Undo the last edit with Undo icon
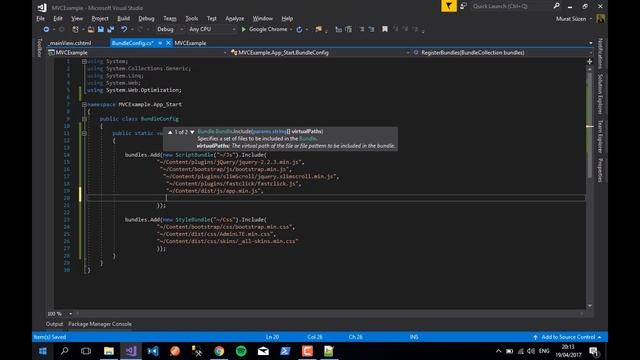Viewport: 640px width, 360px height. pos(124,29)
